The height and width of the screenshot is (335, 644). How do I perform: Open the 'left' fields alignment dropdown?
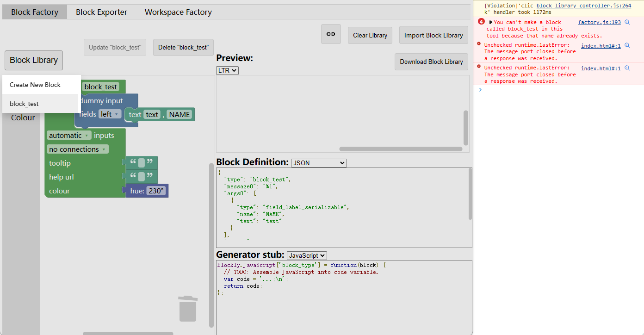point(110,114)
